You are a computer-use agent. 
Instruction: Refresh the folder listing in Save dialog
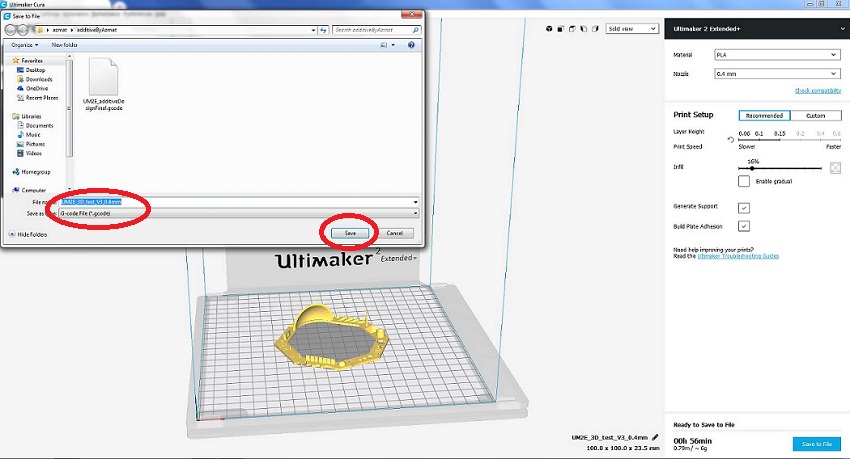(x=324, y=30)
